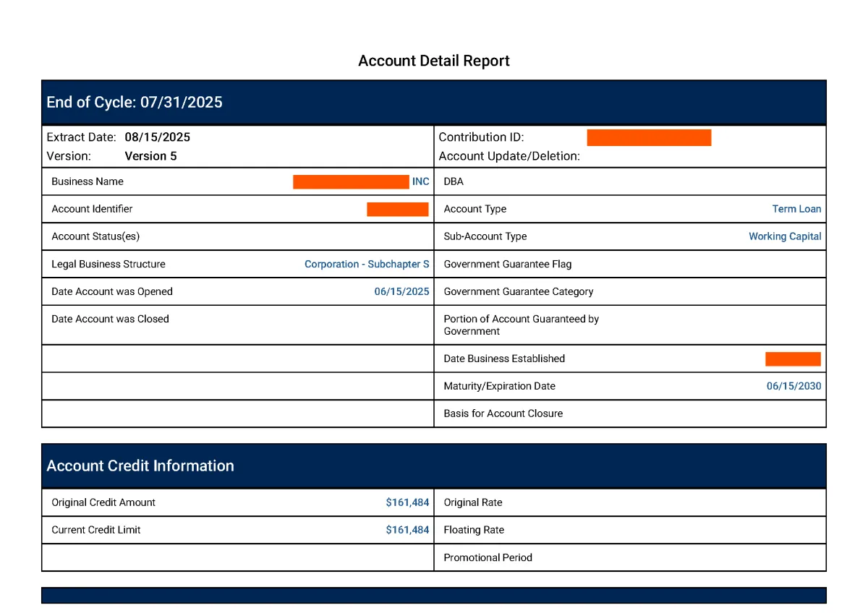Click the 'Sub-Account Type' label
This screenshot has height=613, width=868.
click(x=485, y=236)
